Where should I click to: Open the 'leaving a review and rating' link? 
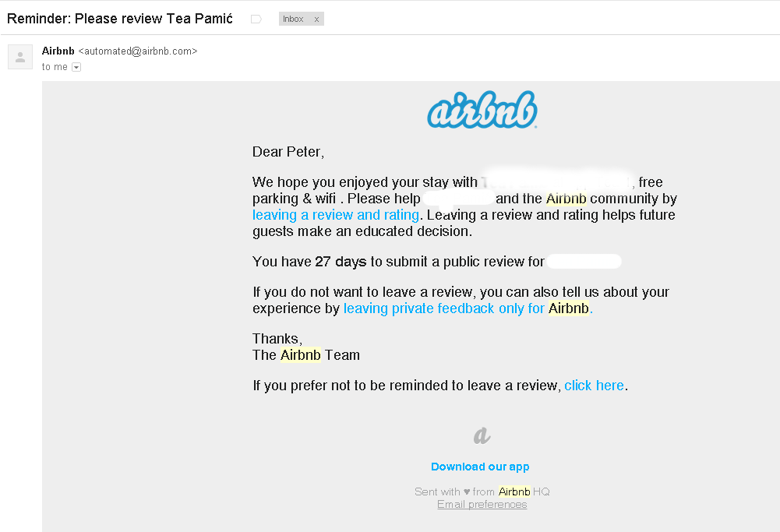[336, 215]
